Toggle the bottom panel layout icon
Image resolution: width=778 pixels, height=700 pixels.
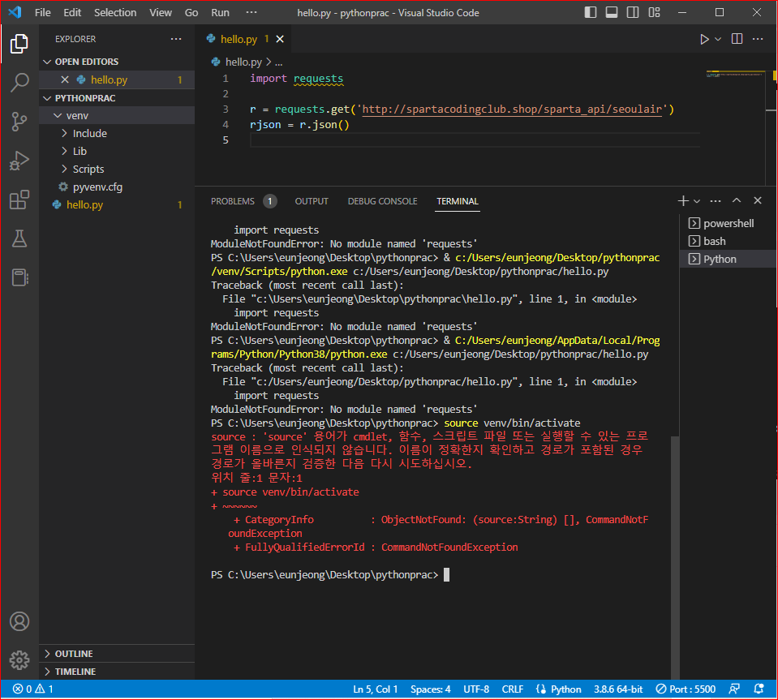coord(612,12)
